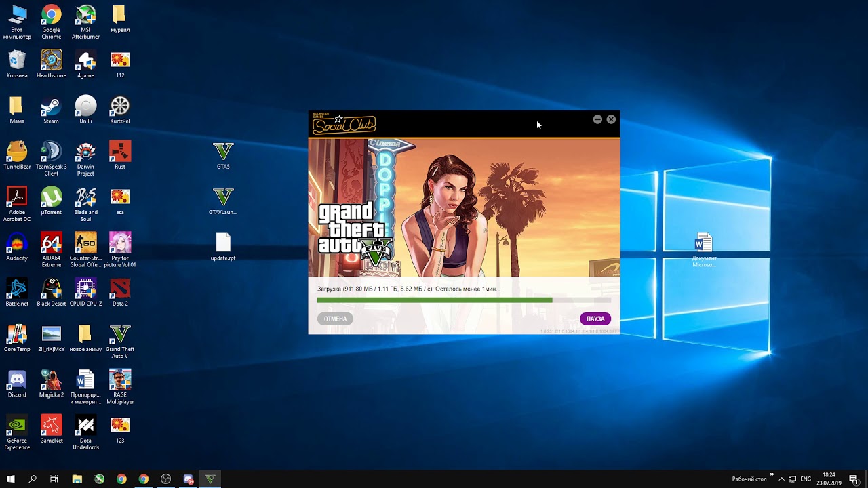Select the GeForce Experience desktop shortcut
Screen dimensions: 868x488
pos(17,432)
